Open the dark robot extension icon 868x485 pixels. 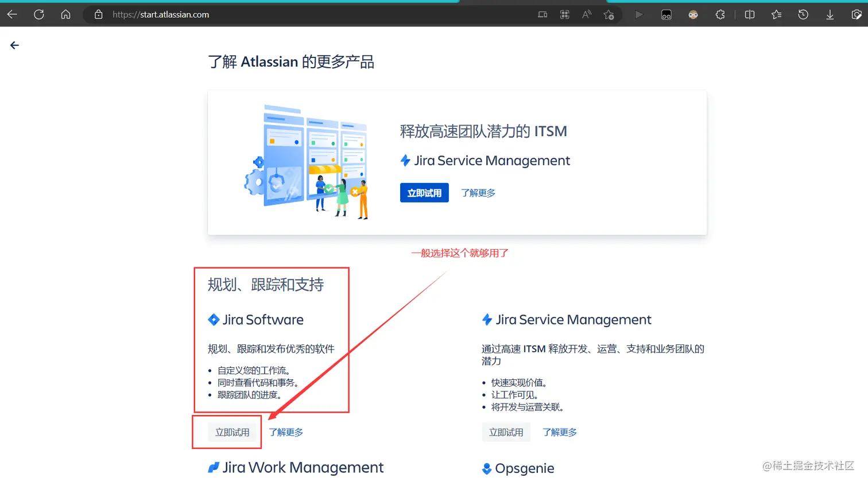pos(666,14)
